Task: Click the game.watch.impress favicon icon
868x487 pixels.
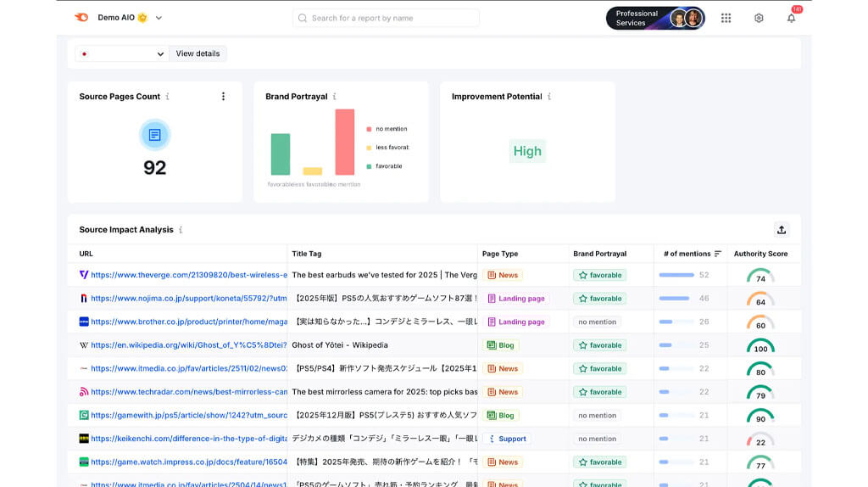Action: (84, 462)
